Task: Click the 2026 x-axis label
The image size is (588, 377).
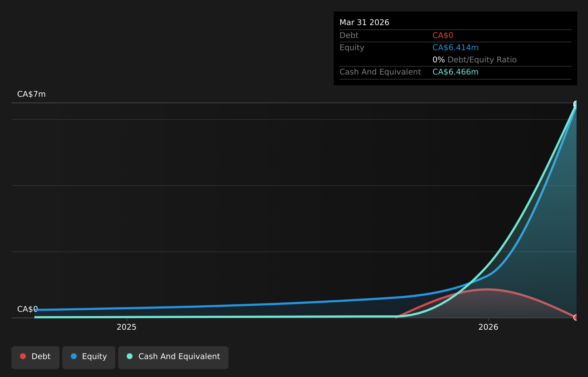Action: pos(488,327)
